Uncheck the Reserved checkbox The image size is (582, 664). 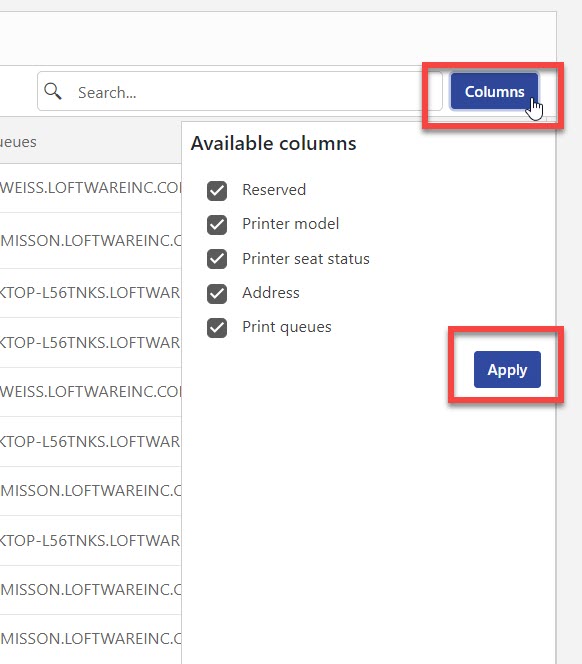[217, 190]
